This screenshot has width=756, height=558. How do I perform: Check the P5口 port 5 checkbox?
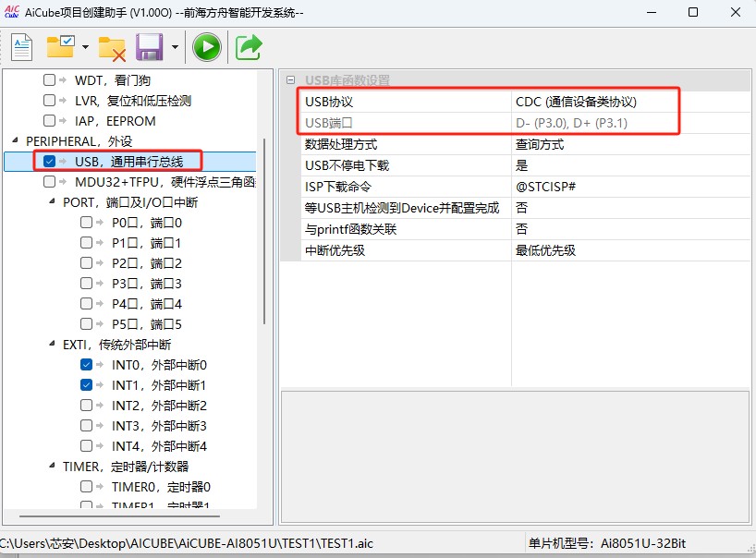(86, 323)
